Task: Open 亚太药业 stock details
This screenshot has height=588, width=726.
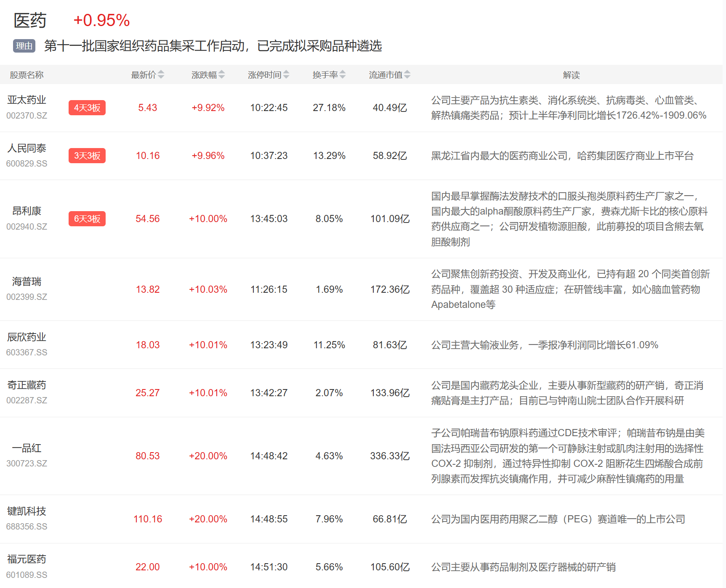Action: click(x=27, y=100)
